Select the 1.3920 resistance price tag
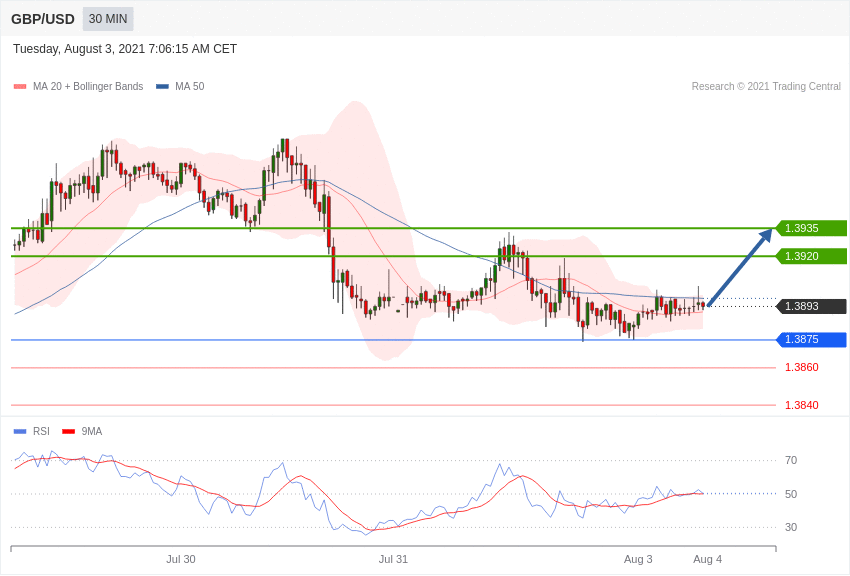 (811, 256)
